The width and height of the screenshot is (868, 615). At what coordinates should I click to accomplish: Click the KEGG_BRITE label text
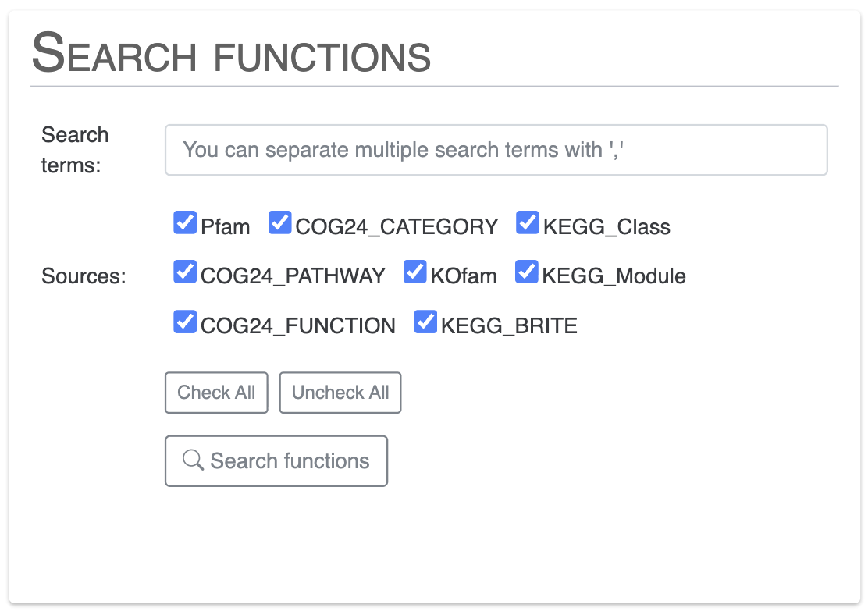click(x=507, y=325)
